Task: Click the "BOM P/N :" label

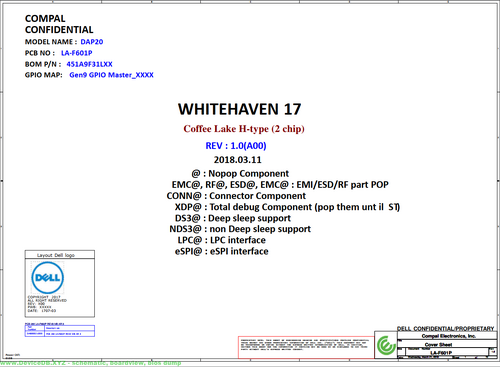Action: (43, 64)
